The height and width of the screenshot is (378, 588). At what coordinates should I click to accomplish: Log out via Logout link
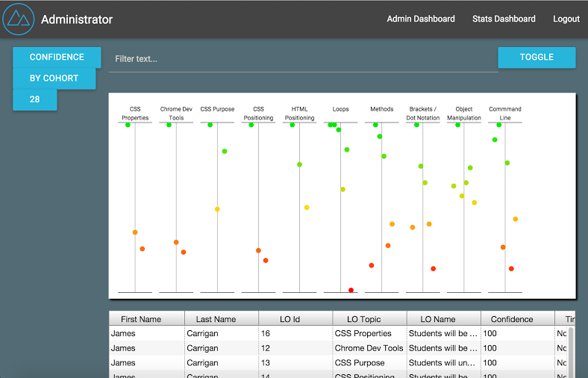pos(566,19)
